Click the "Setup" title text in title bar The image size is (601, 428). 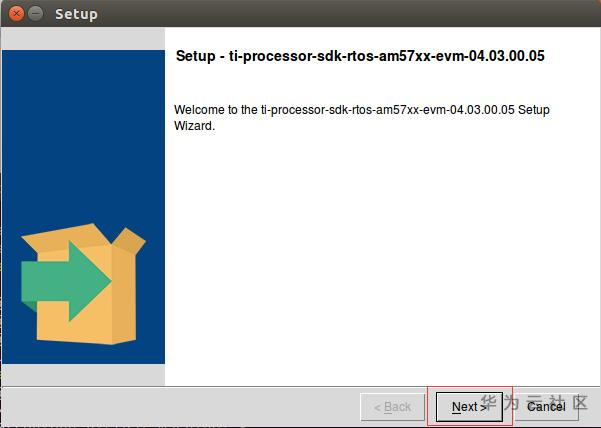click(76, 14)
